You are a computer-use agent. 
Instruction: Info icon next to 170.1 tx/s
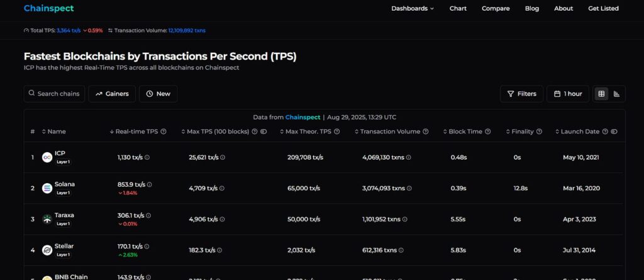(147, 246)
